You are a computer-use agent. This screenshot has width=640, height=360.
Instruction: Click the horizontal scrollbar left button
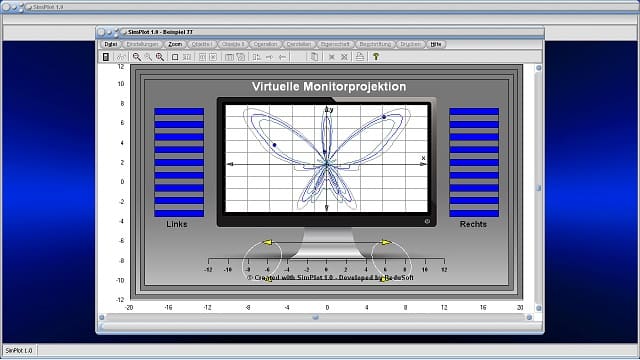coord(102,317)
